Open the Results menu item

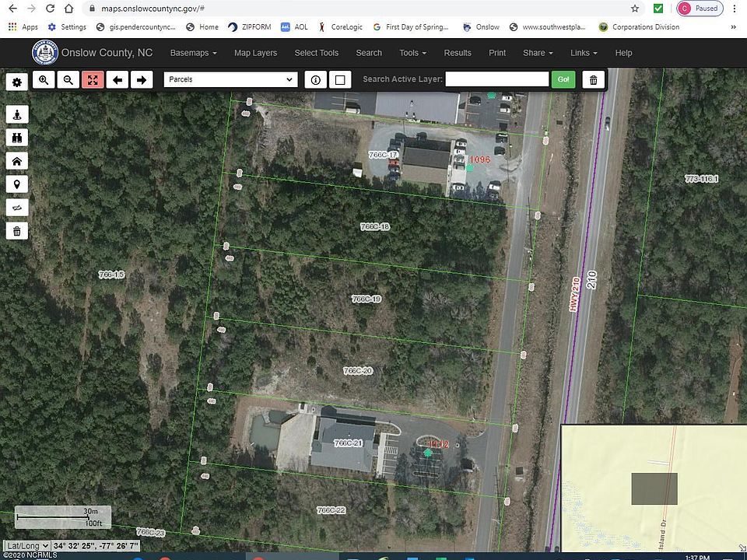click(x=458, y=53)
